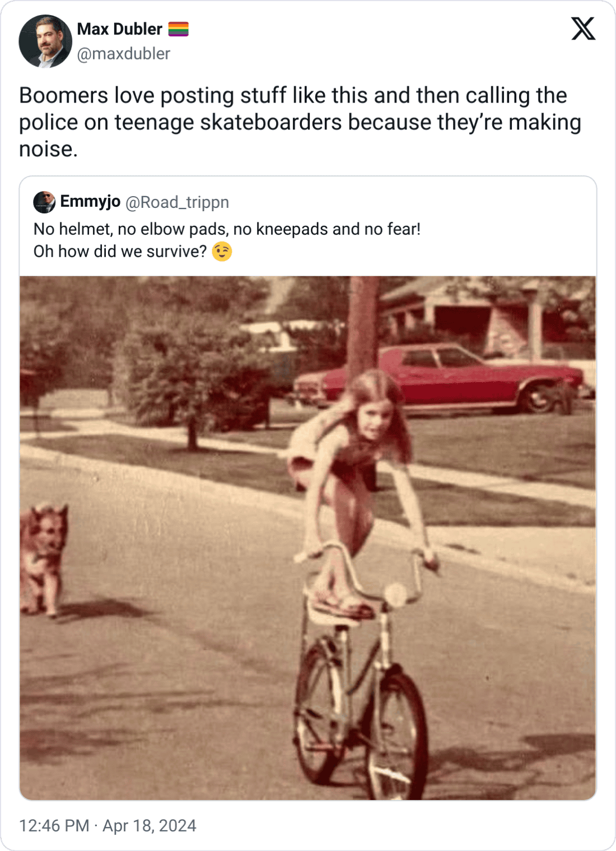
Task: Open the quoted 'No helmet, no elbow pads' text
Action: (x=227, y=229)
